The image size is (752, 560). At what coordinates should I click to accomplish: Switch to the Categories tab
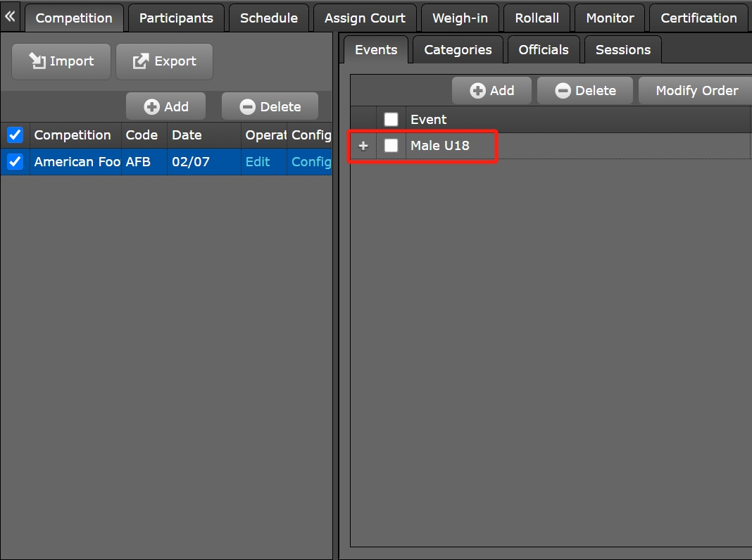tap(458, 49)
